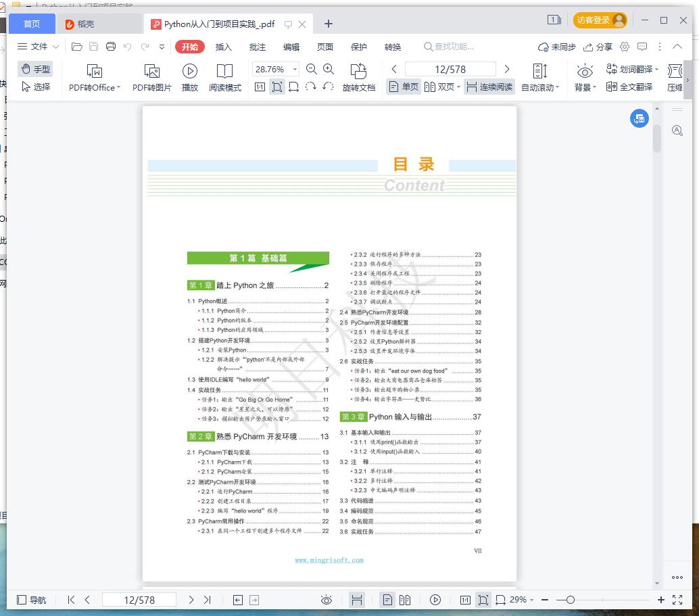Go to previous page in ribbon

pyautogui.click(x=394, y=69)
